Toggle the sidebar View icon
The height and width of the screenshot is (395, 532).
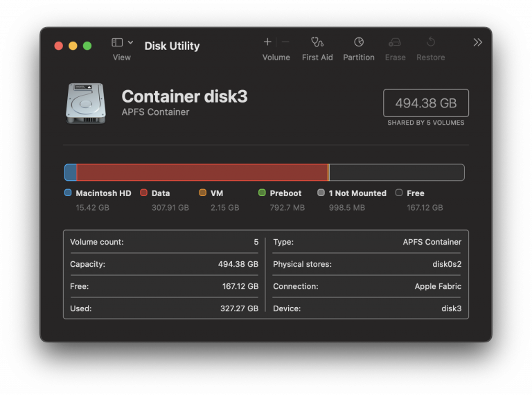117,42
